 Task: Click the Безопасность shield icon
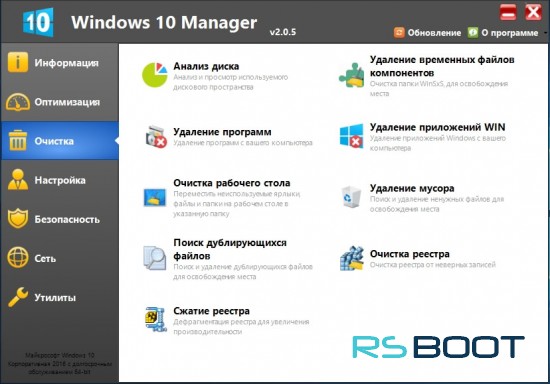click(18, 218)
